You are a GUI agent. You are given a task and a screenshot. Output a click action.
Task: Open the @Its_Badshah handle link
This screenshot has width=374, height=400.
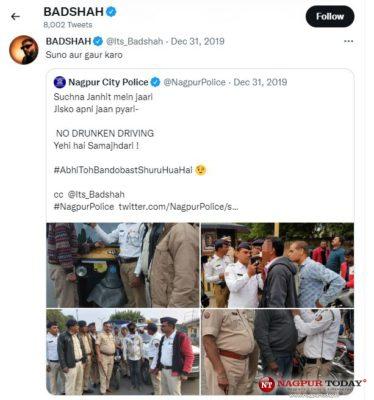point(134,41)
